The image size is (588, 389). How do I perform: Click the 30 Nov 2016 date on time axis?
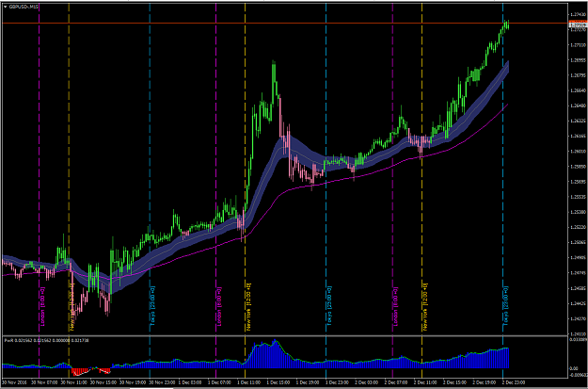click(x=14, y=382)
